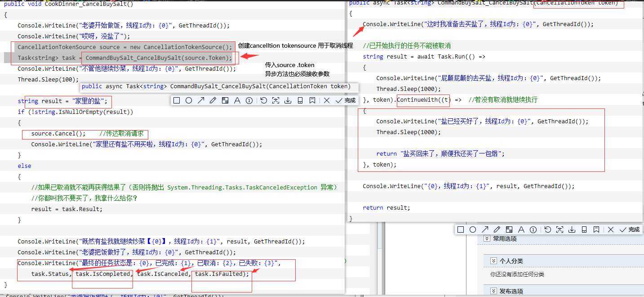The width and height of the screenshot is (644, 297).
Task: Collapse the 个人分类 section
Action: coord(493,261)
